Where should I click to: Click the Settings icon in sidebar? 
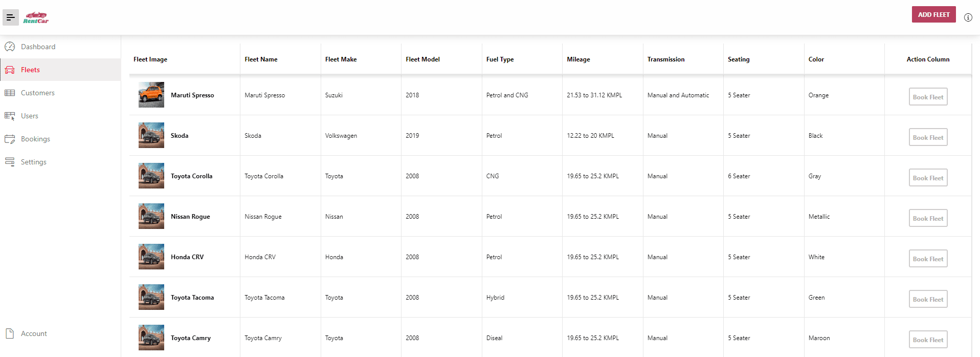10,162
